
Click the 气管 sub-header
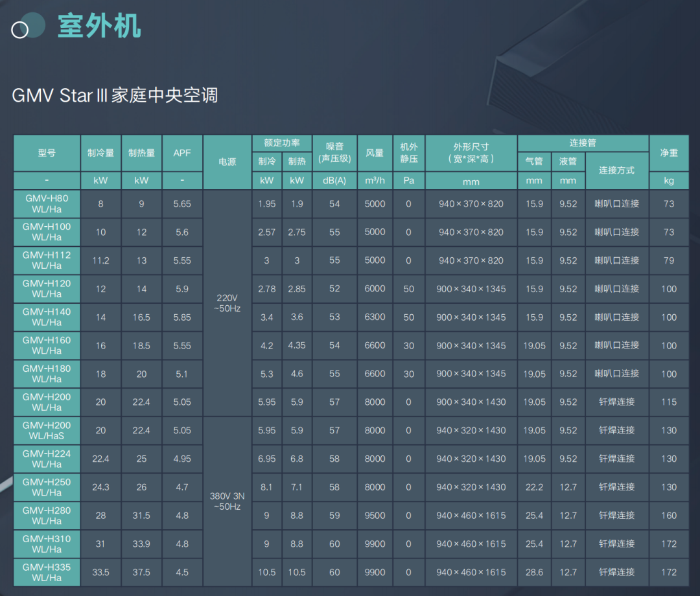(x=534, y=161)
